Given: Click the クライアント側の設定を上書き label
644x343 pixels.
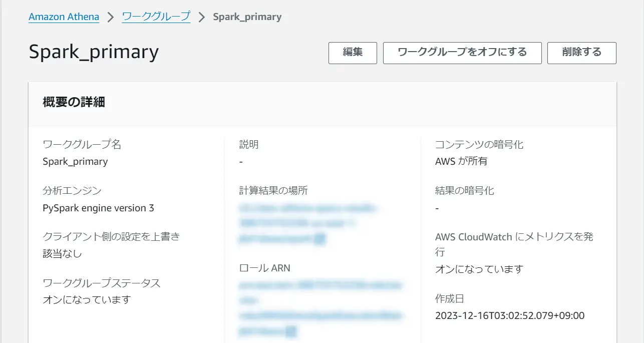Looking at the screenshot, I should point(111,236).
